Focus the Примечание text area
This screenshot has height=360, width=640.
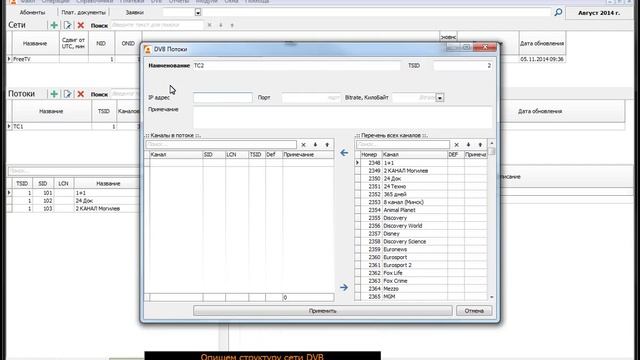(x=343, y=118)
